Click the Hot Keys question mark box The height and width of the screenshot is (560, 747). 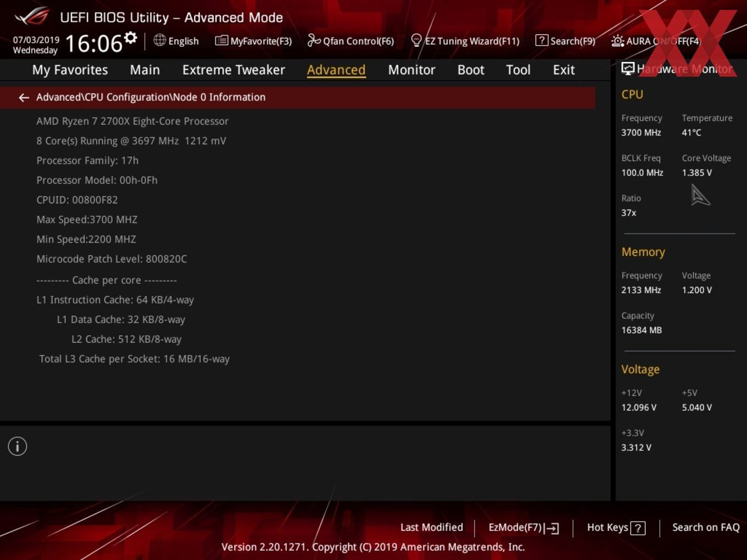tap(638, 528)
